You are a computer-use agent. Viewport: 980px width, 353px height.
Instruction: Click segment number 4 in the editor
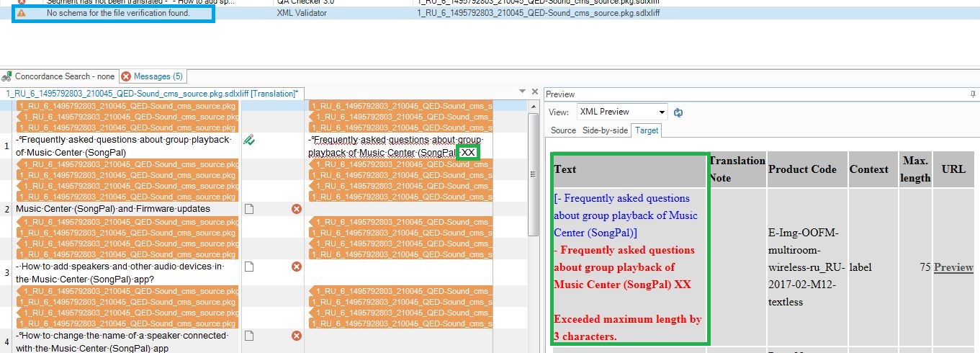[6, 341]
